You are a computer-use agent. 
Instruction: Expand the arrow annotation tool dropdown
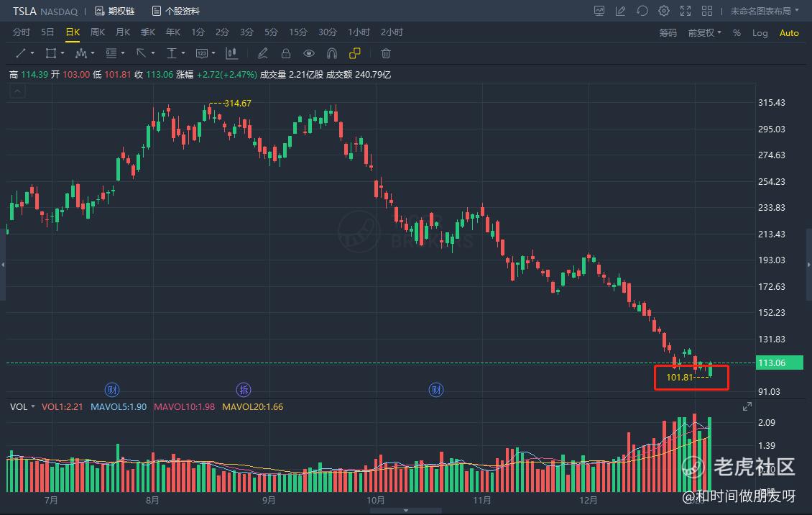(x=153, y=53)
